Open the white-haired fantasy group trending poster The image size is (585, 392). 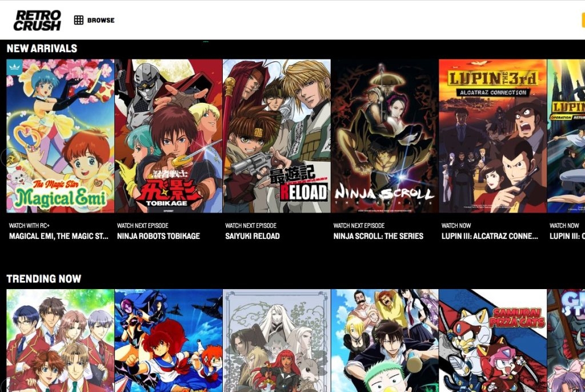click(277, 341)
